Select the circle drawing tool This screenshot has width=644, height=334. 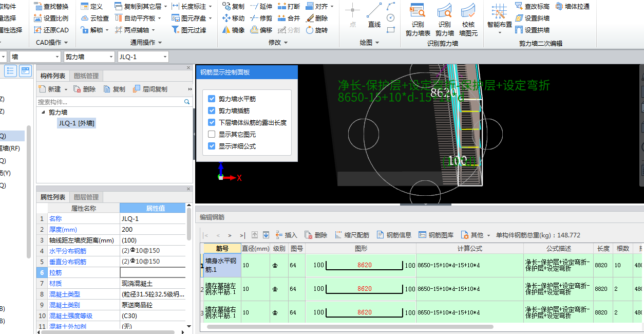pyautogui.click(x=391, y=18)
